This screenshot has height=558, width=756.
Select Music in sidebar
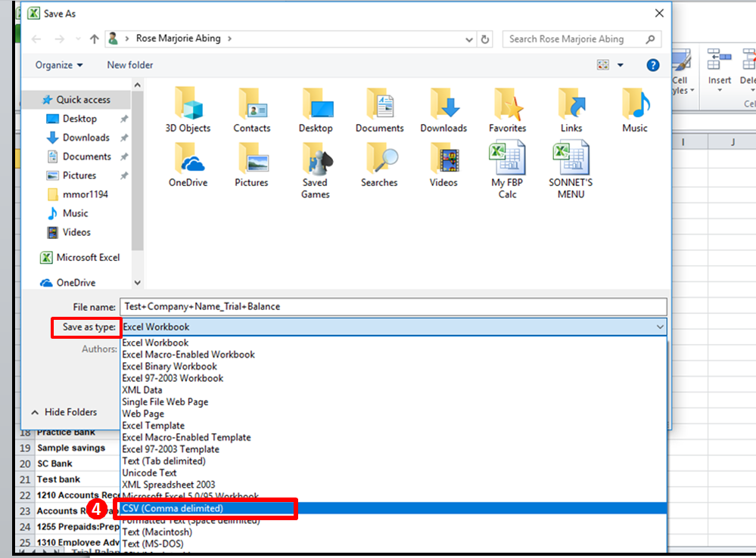75,213
